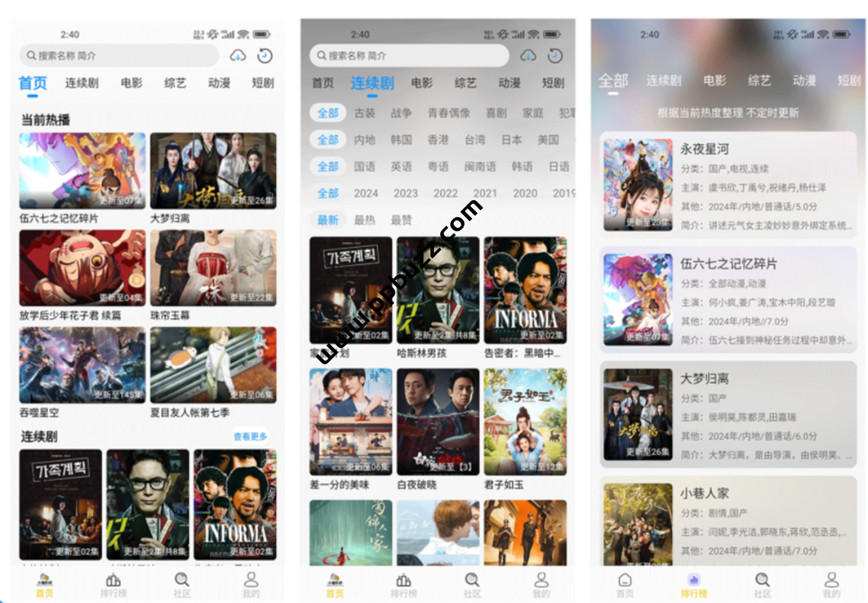
Task: Go to 首页 from the right screen's bottom bar
Action: click(x=624, y=583)
